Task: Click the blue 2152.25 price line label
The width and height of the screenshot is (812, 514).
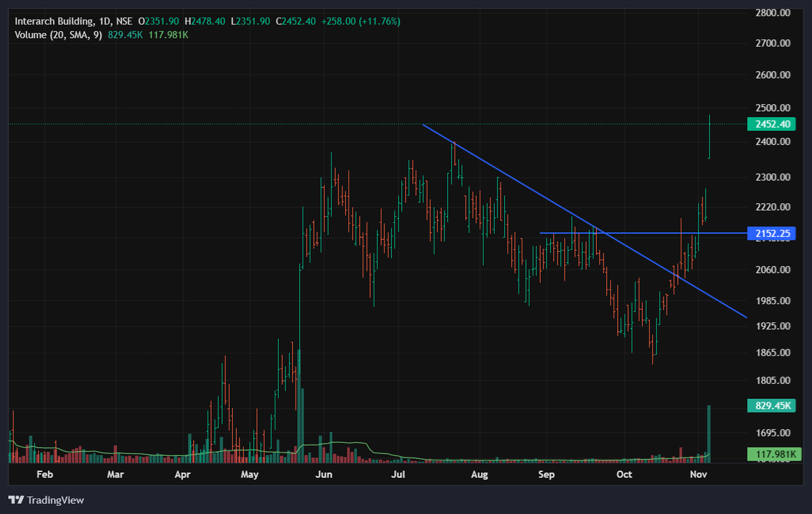Action: click(x=771, y=234)
